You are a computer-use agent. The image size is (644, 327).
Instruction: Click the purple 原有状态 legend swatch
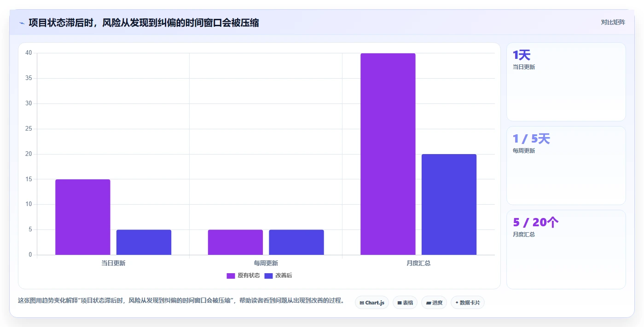point(231,275)
